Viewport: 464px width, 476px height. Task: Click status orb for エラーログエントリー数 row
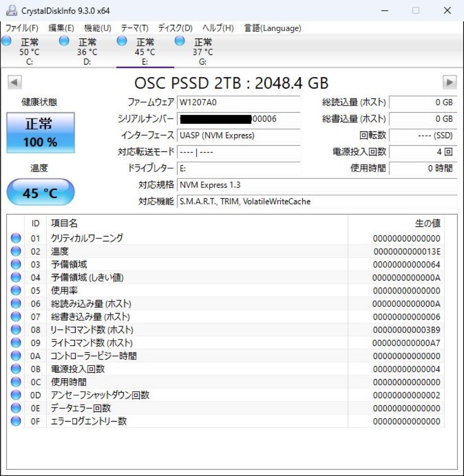tap(16, 421)
